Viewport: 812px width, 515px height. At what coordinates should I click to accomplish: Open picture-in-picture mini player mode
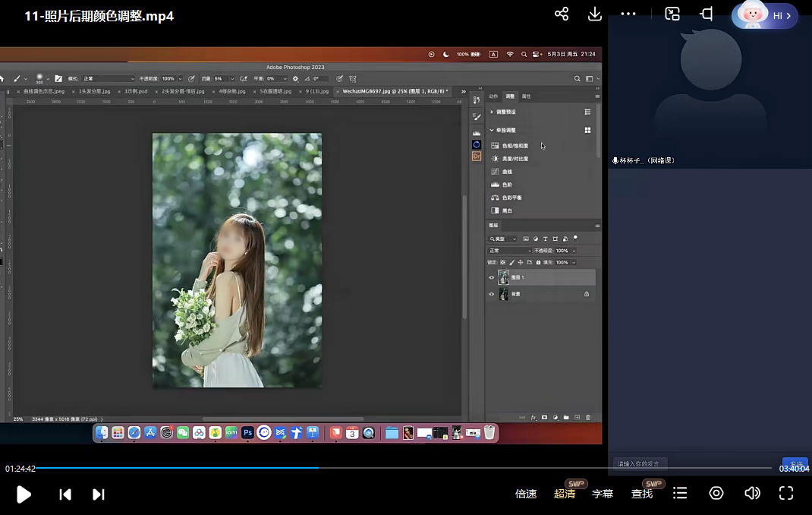coord(672,14)
